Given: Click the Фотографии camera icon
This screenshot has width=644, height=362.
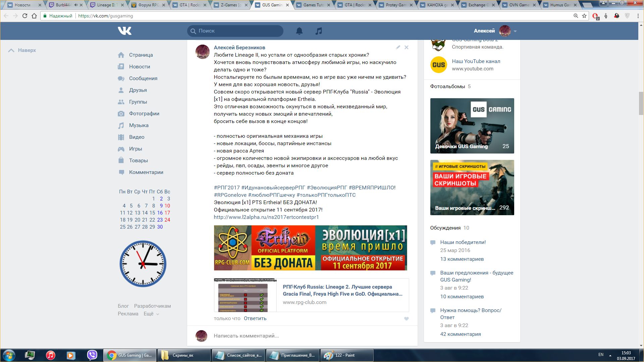Looking at the screenshot, I should pos(121,114).
